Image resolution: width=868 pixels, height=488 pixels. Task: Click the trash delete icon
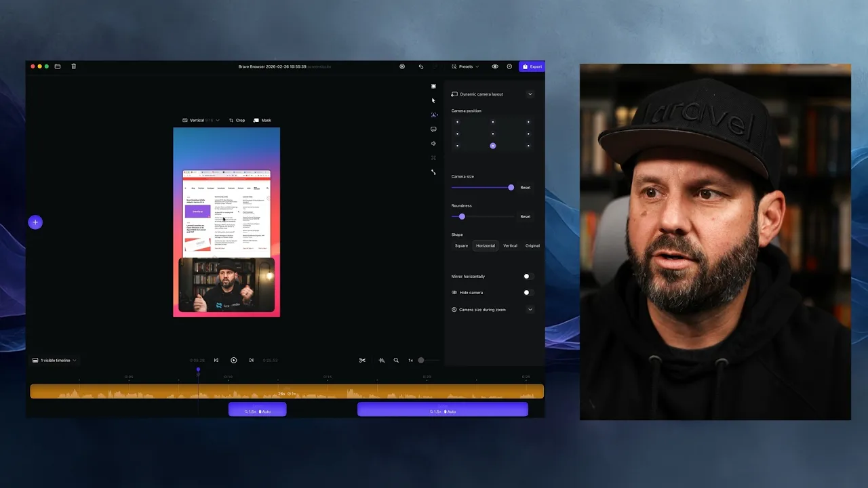[74, 66]
